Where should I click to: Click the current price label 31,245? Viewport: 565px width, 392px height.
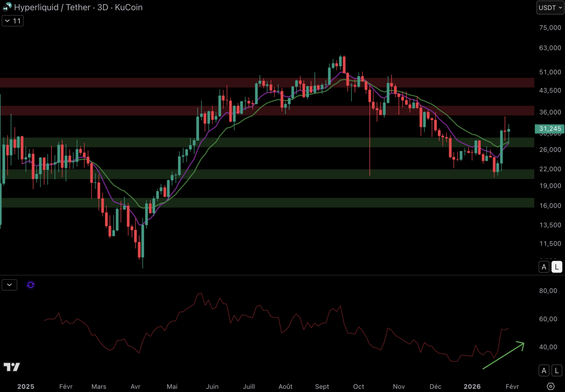point(549,129)
